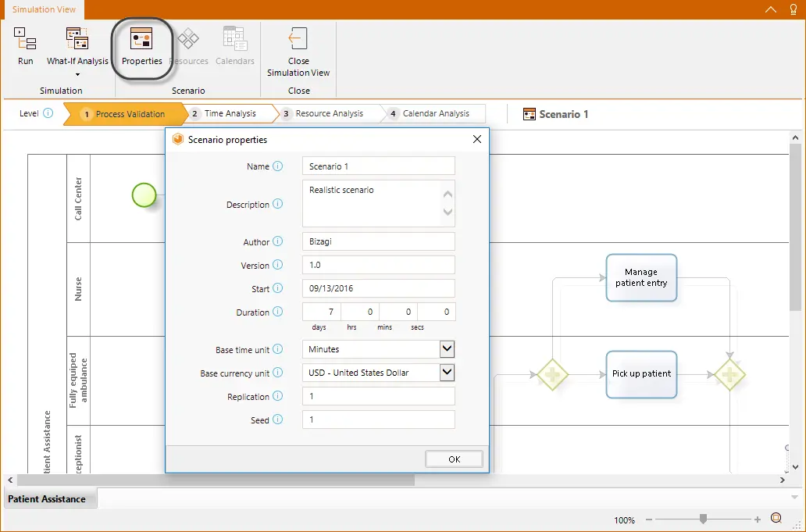Show info for the Seed field
Viewport: 806px width, 532px height.
point(277,420)
